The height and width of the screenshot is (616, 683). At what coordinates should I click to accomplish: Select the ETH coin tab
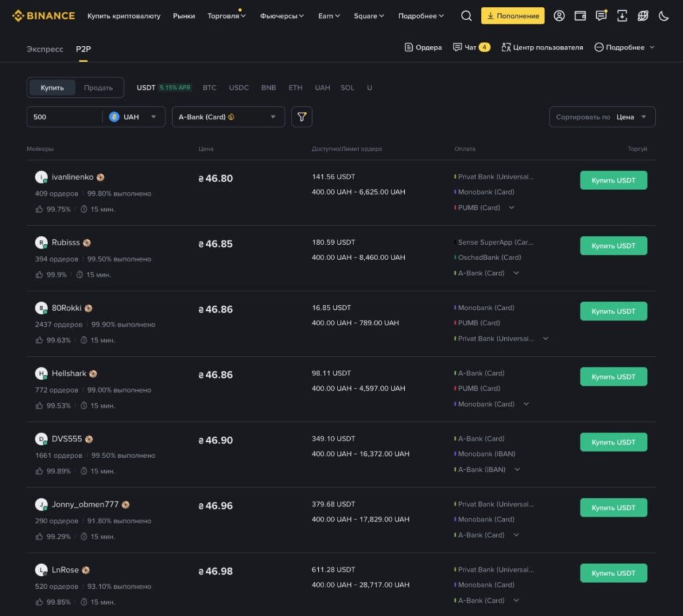coord(295,87)
